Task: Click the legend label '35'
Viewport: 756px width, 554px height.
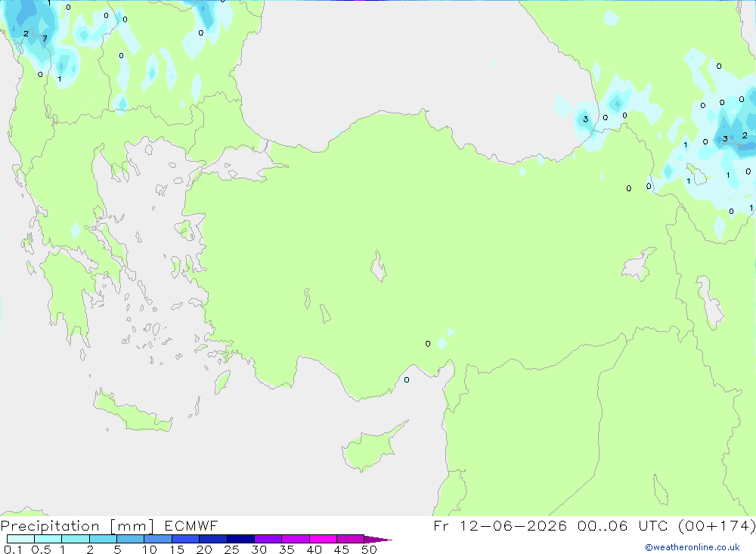Action: point(287,549)
